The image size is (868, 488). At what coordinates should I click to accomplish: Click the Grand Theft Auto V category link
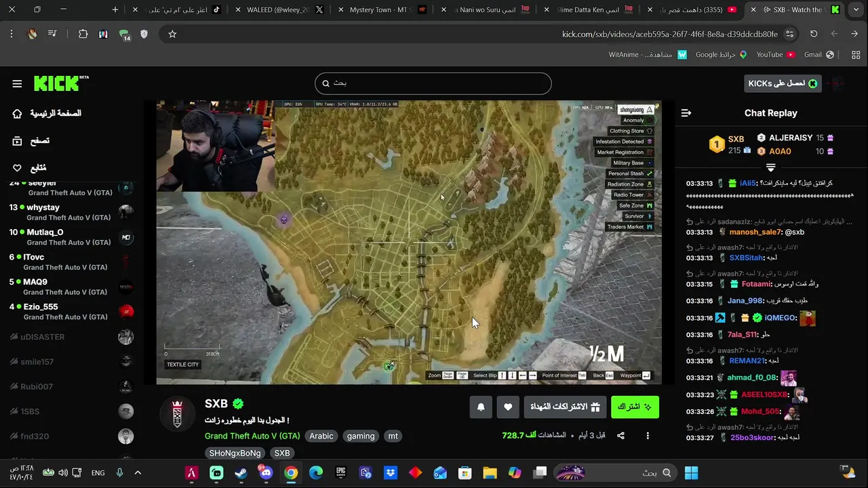(252, 436)
